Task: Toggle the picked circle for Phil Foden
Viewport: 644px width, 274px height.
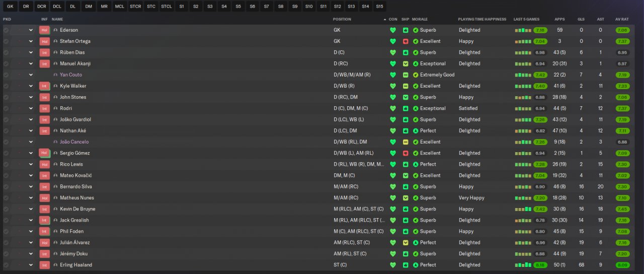Action: [x=6, y=232]
